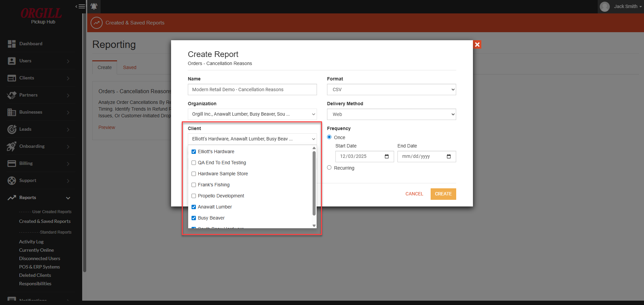
Task: Open Jack Smith user menu
Action: [621, 6]
